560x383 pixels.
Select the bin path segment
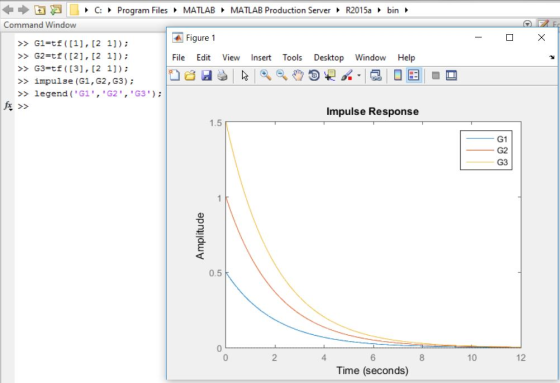coord(393,10)
